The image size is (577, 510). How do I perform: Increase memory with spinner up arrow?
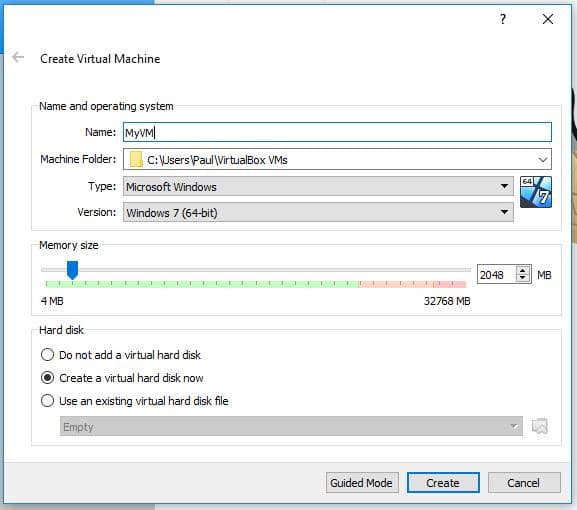(x=523, y=270)
